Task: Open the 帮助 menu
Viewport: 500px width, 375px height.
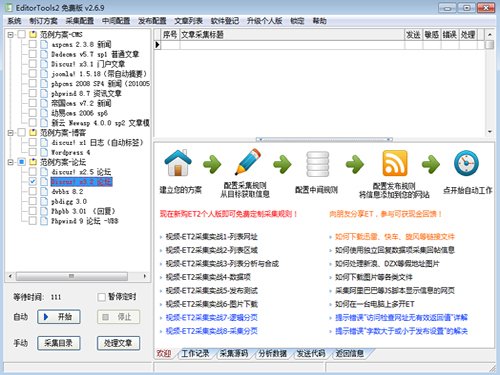Action: click(319, 21)
